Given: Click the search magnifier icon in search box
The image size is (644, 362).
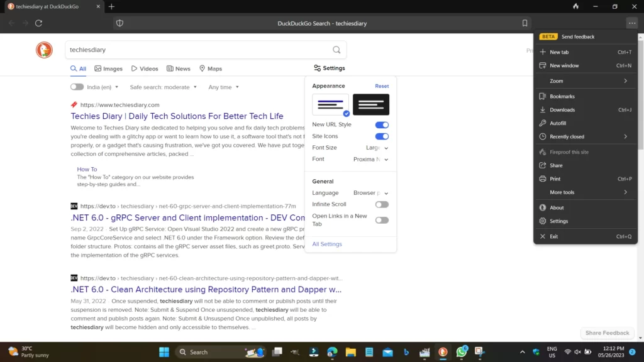Looking at the screenshot, I should [336, 50].
